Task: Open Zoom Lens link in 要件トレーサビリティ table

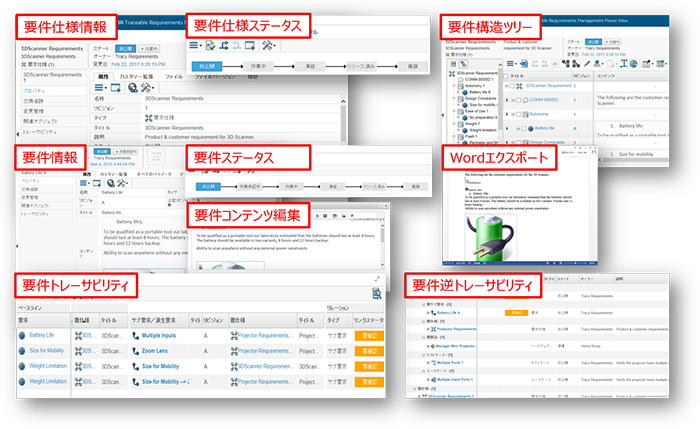Action: pos(155,351)
